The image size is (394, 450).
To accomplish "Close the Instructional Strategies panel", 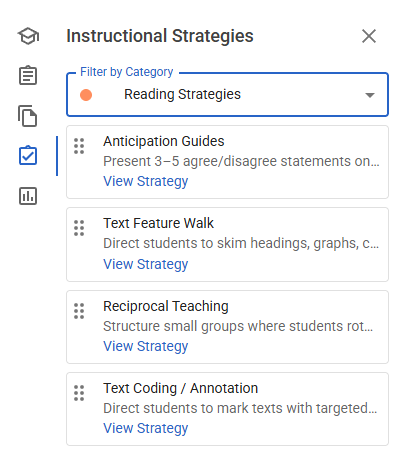I will 369,36.
